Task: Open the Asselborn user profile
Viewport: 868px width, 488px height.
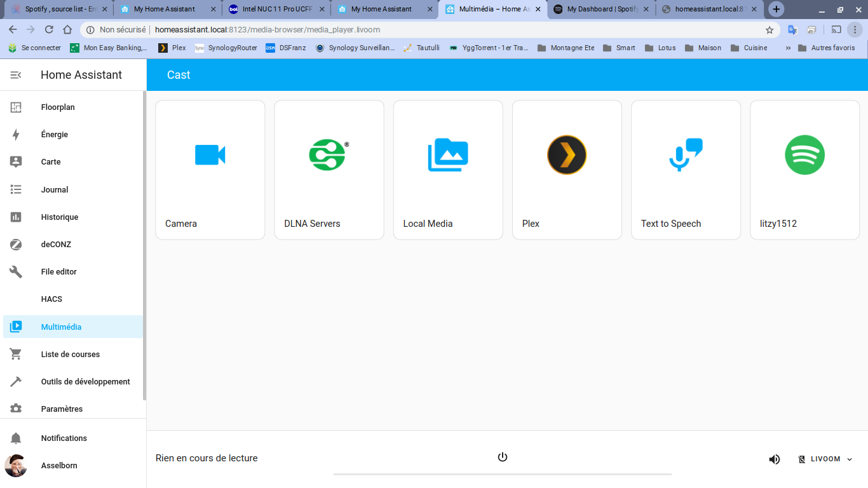Action: 73,465
